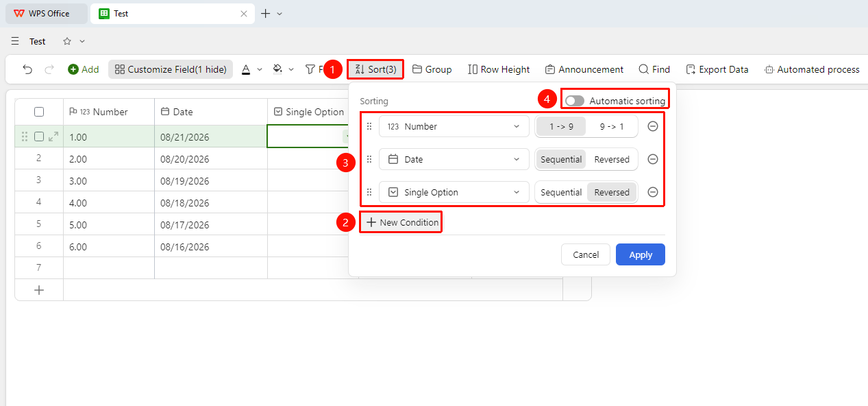Tick the select-all checkbox in the table header

point(39,112)
